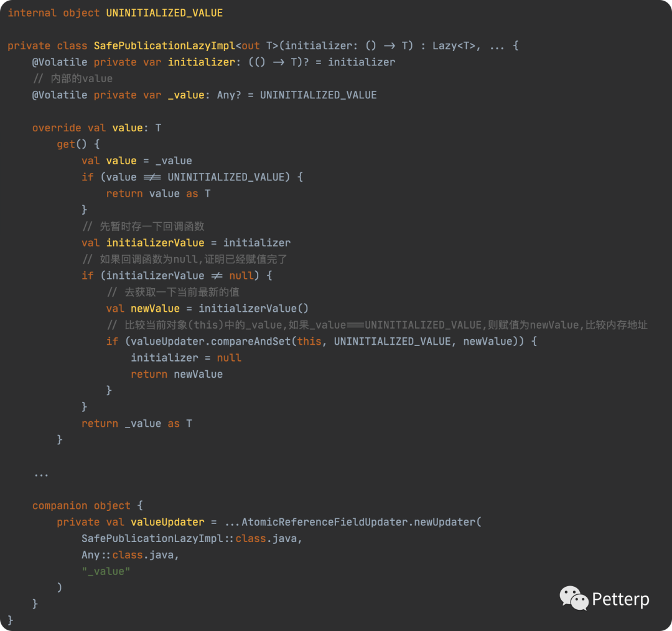This screenshot has height=631, width=672.
Task: Click the first @Volatile annotation
Action: (60, 62)
